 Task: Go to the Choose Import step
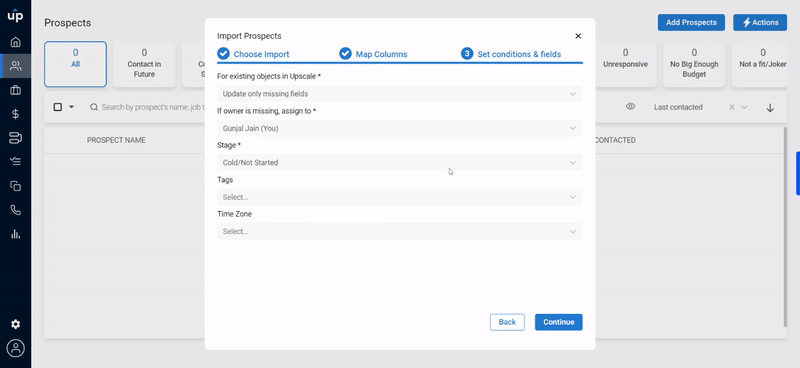click(254, 54)
